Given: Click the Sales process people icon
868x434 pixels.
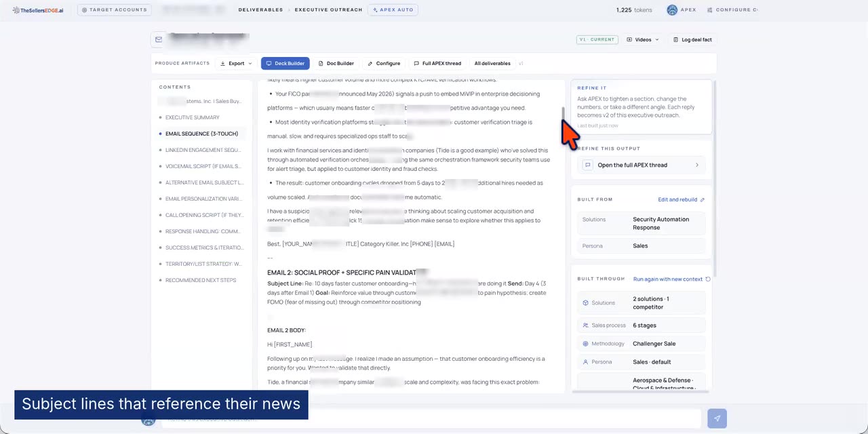Looking at the screenshot, I should tap(586, 325).
